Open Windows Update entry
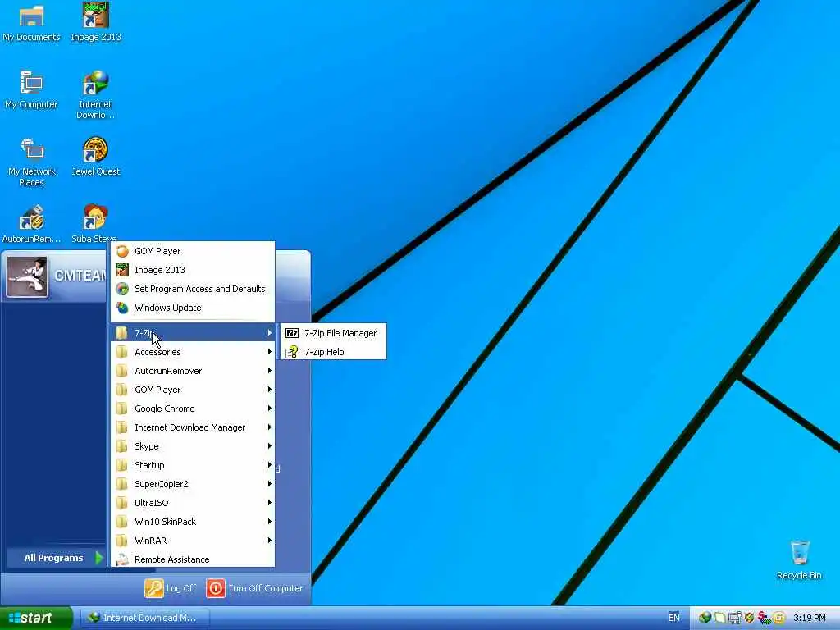 (x=193, y=308)
